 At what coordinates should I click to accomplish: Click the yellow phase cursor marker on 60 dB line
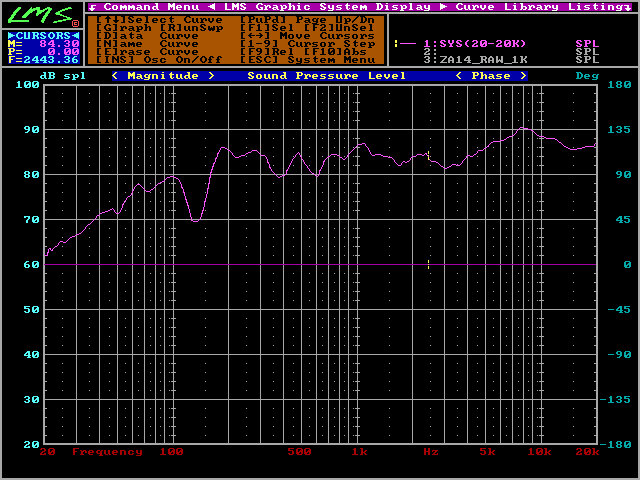point(428,264)
